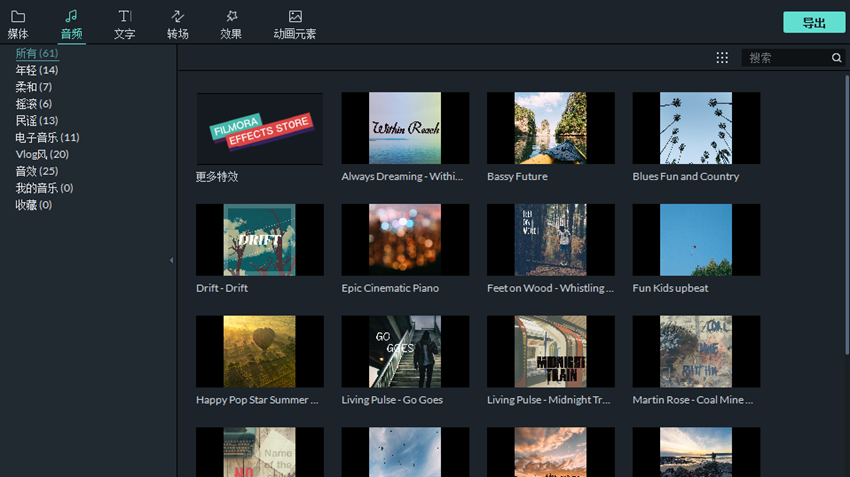Select the 电子音乐 (11) category
This screenshot has width=850, height=477.
[x=47, y=137]
